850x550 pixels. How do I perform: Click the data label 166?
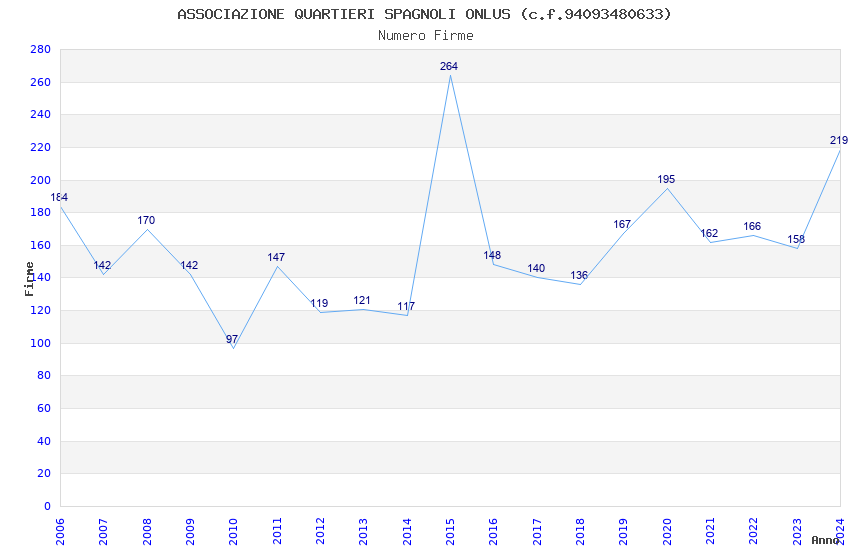point(752,226)
